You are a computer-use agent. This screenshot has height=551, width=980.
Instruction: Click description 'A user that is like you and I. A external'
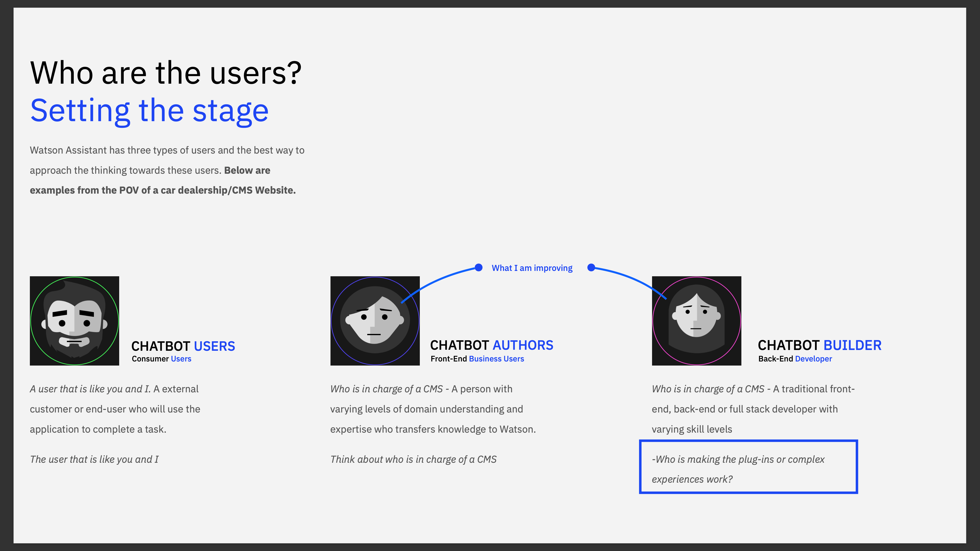click(x=114, y=389)
